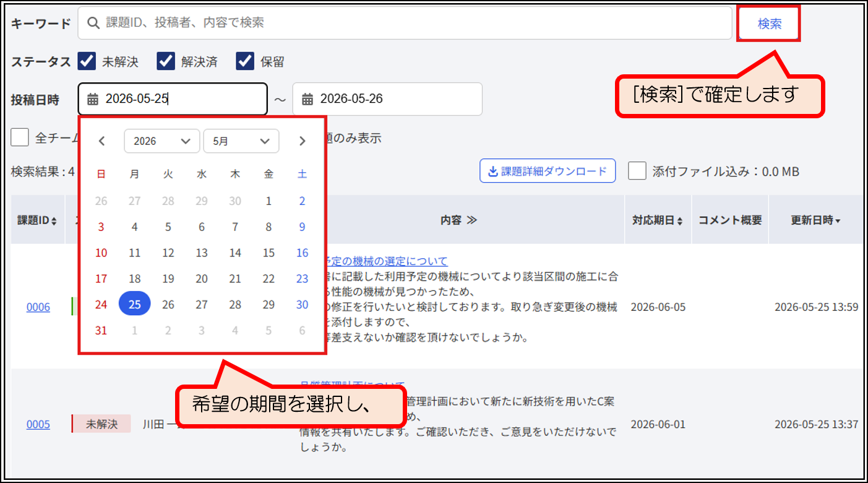This screenshot has width=868, height=483.
Task: Pick day 8 in the calendar
Action: (x=269, y=227)
